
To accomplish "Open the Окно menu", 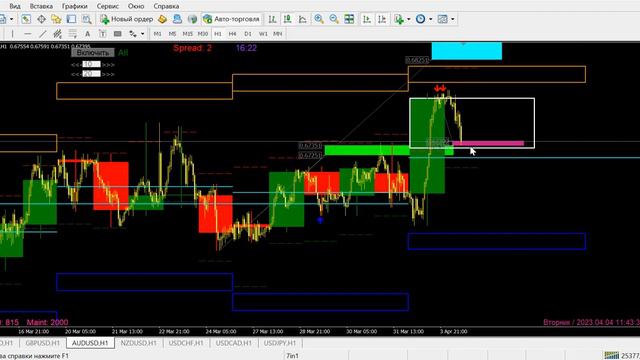I will 136,6.
